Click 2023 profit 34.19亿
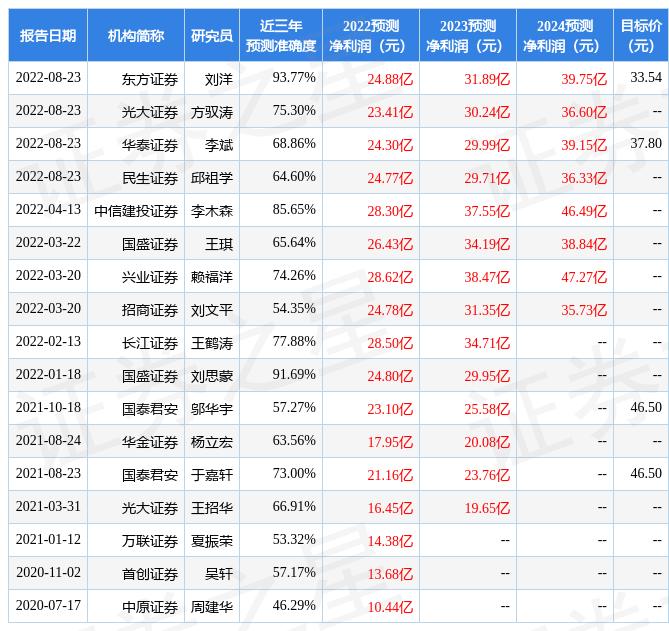The image size is (669, 631). coord(487,244)
